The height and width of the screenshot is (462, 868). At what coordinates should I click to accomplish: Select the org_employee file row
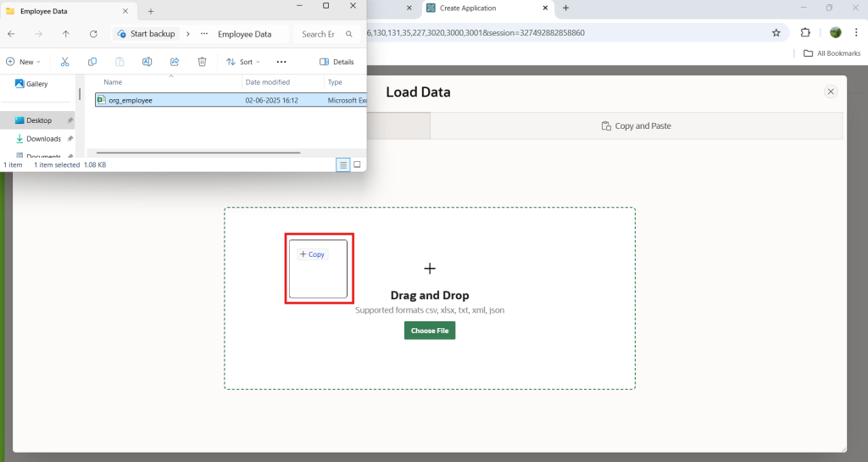pyautogui.click(x=231, y=100)
